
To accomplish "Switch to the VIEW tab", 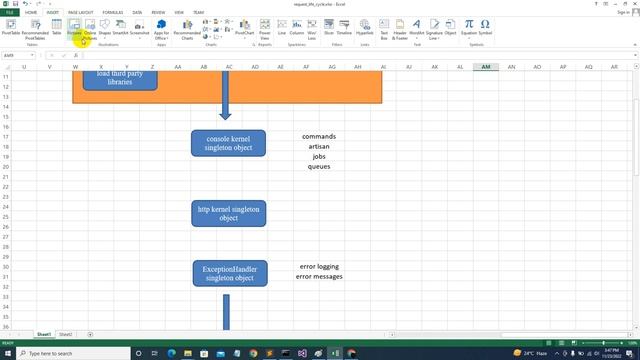I will (179, 13).
